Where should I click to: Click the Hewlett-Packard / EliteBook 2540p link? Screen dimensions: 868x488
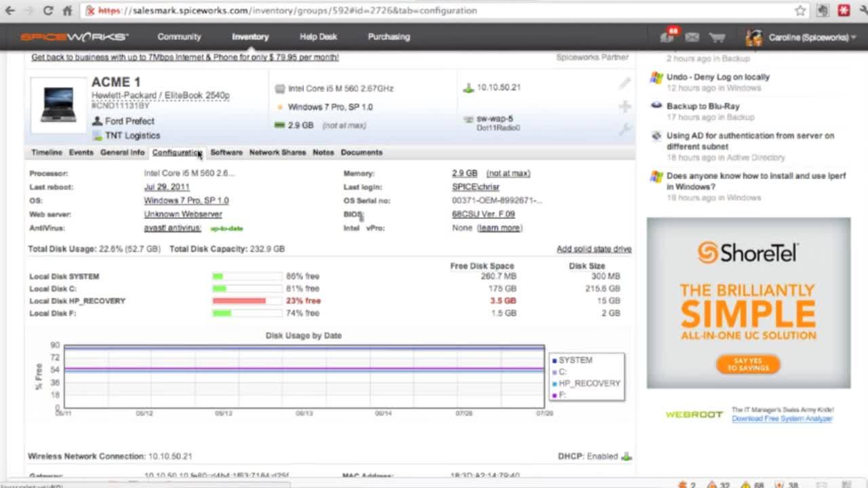(161, 96)
